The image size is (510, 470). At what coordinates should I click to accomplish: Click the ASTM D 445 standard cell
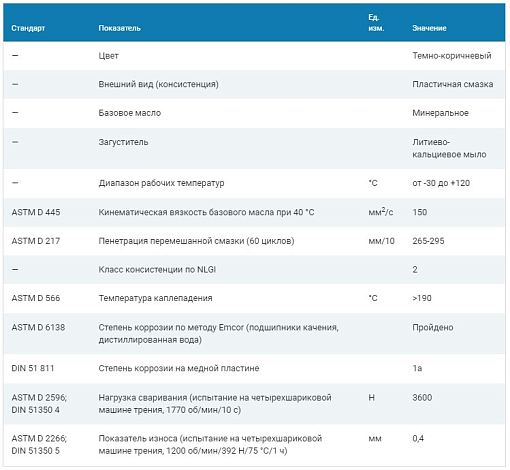(36, 212)
